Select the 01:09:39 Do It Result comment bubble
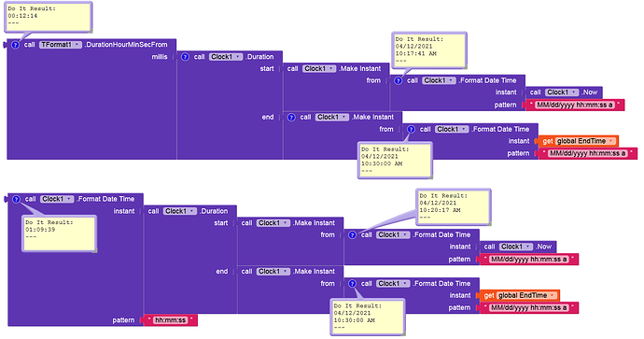Viewport: 644px width, 339px height. [x=59, y=233]
